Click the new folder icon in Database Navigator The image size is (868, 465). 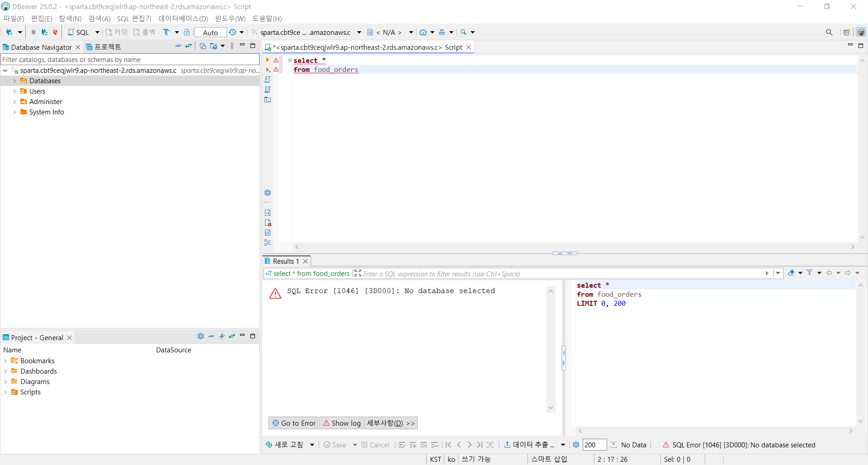point(213,46)
